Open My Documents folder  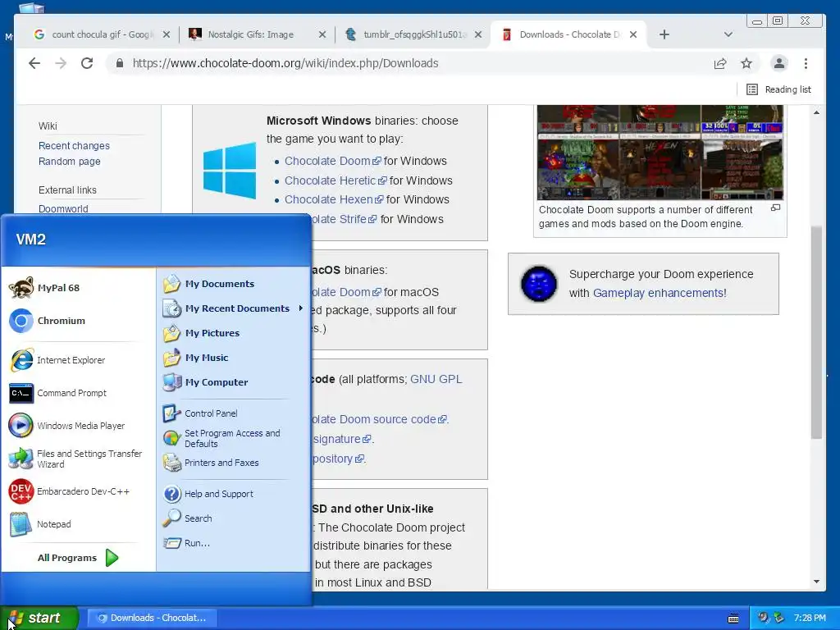[233, 283]
